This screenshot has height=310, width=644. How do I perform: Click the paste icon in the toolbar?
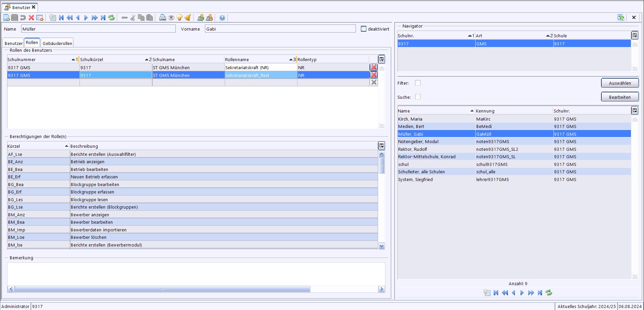coord(150,18)
